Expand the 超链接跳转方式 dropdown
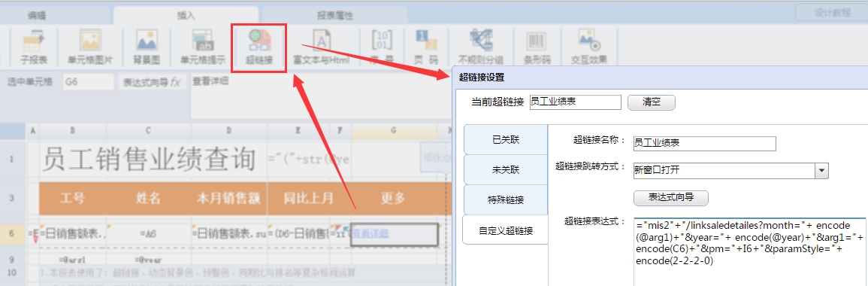 pyautogui.click(x=821, y=171)
